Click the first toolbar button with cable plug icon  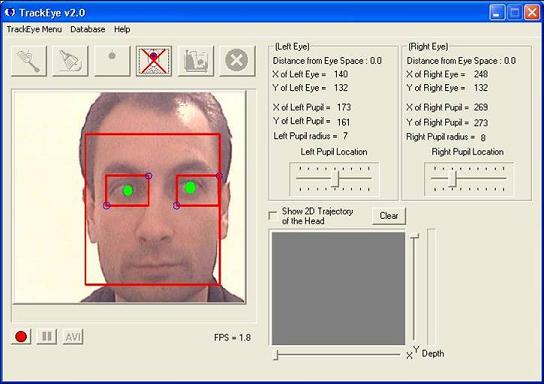(29, 61)
